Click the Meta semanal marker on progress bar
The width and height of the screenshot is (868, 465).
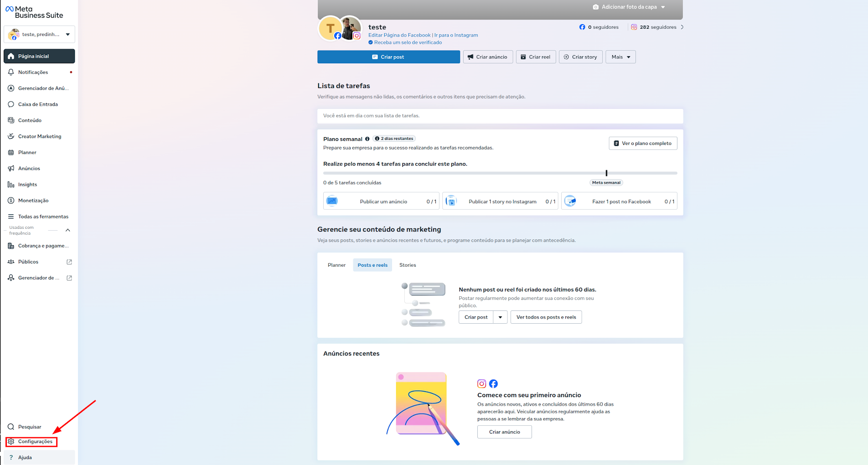(606, 173)
